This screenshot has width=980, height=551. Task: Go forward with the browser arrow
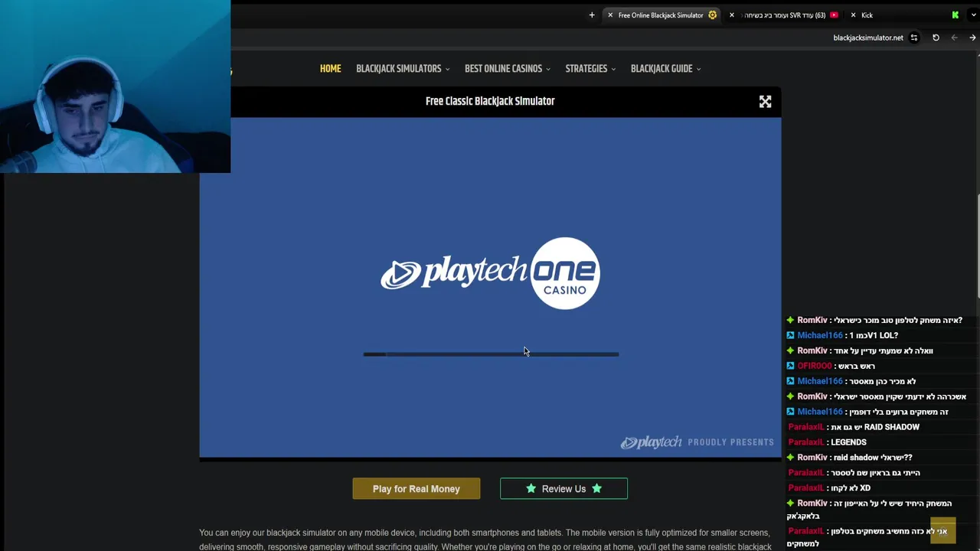click(954, 37)
